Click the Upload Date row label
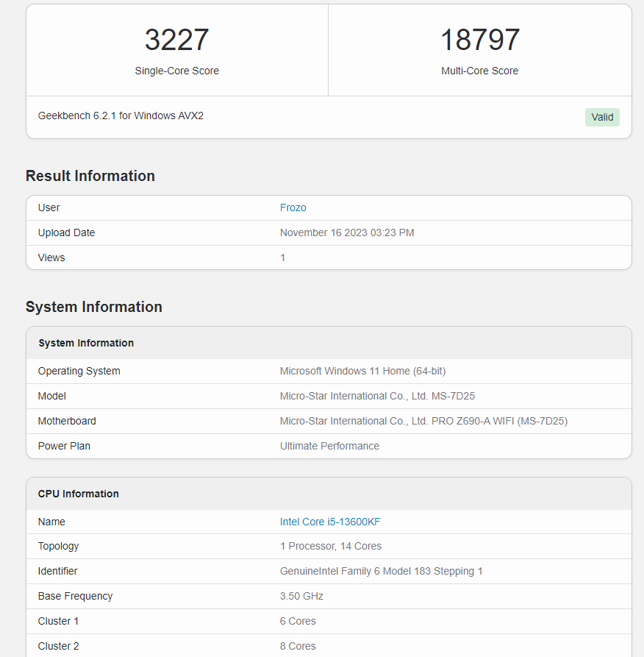Screen dimensions: 644x657 [66, 232]
